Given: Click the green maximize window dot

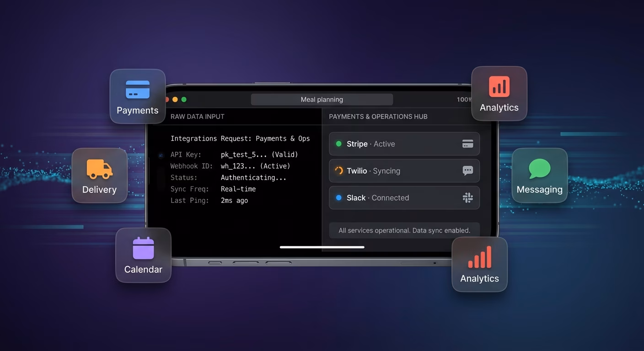Looking at the screenshot, I should [x=184, y=100].
